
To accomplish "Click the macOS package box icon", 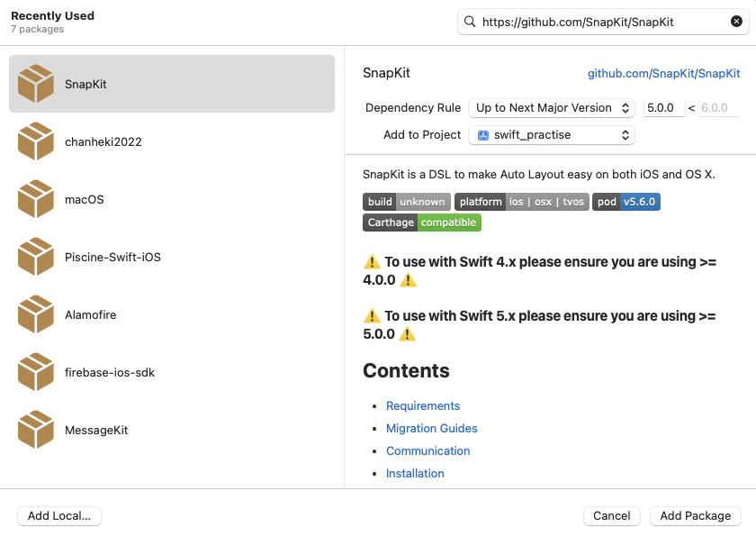I will [x=36, y=199].
